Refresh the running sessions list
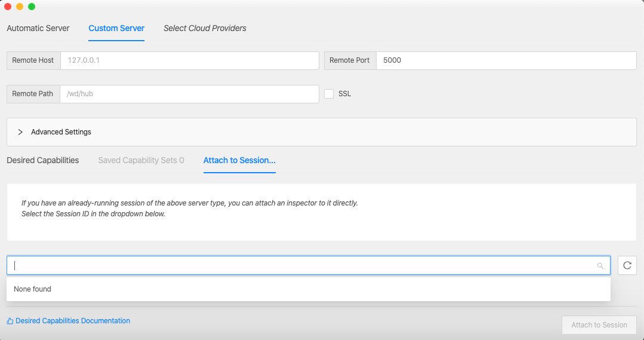The image size is (644, 340). [x=627, y=265]
